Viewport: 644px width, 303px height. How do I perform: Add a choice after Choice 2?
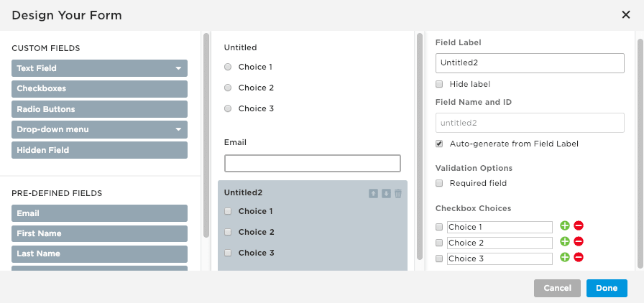565,242
